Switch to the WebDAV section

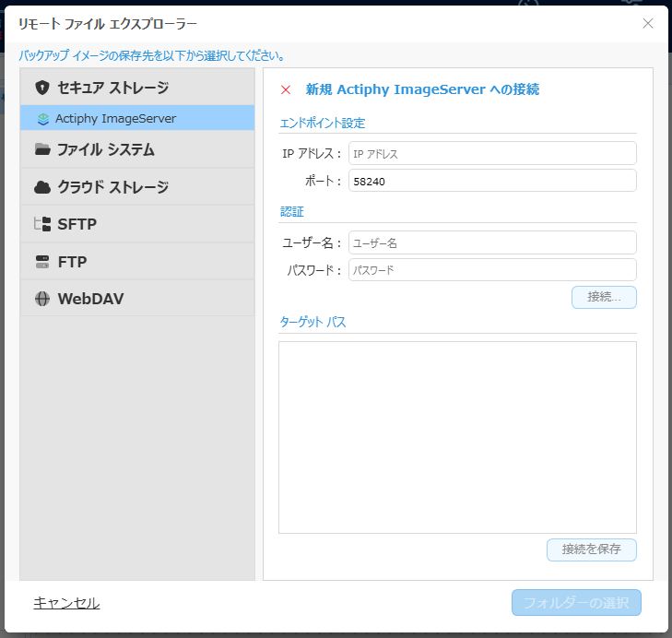(137, 299)
